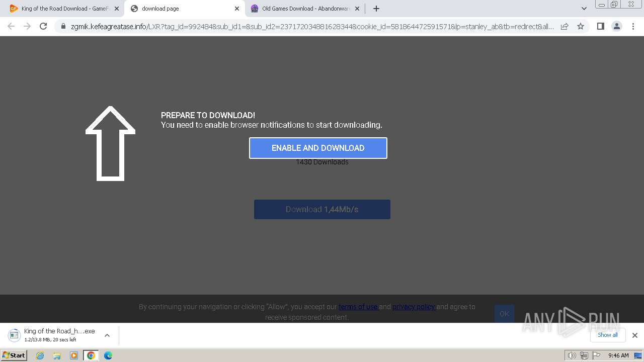The height and width of the screenshot is (362, 644).
Task: Open Windows Start menu
Action: [14, 355]
